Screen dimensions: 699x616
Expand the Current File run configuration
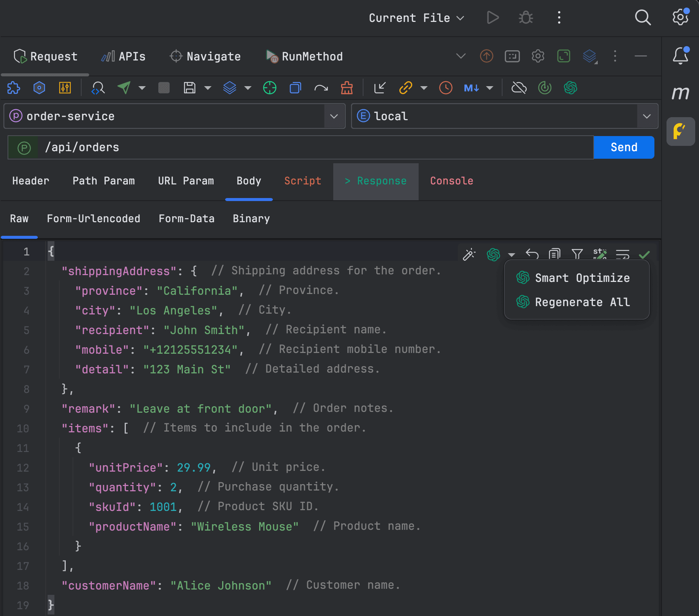[x=416, y=18]
